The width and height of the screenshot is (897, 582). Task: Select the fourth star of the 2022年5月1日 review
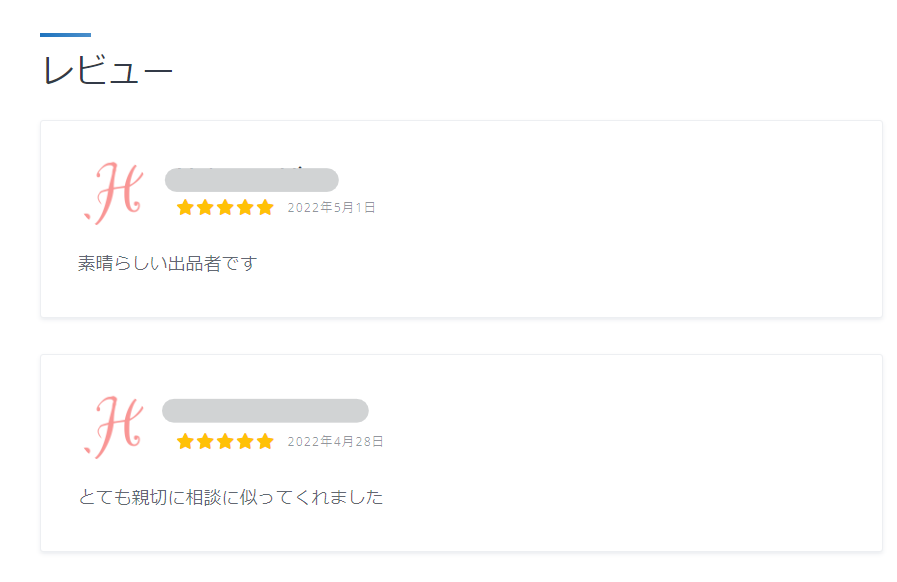point(245,208)
